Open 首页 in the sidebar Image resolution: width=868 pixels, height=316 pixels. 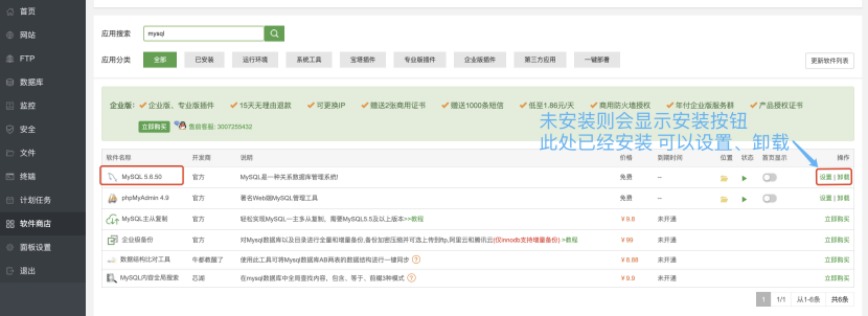(27, 12)
